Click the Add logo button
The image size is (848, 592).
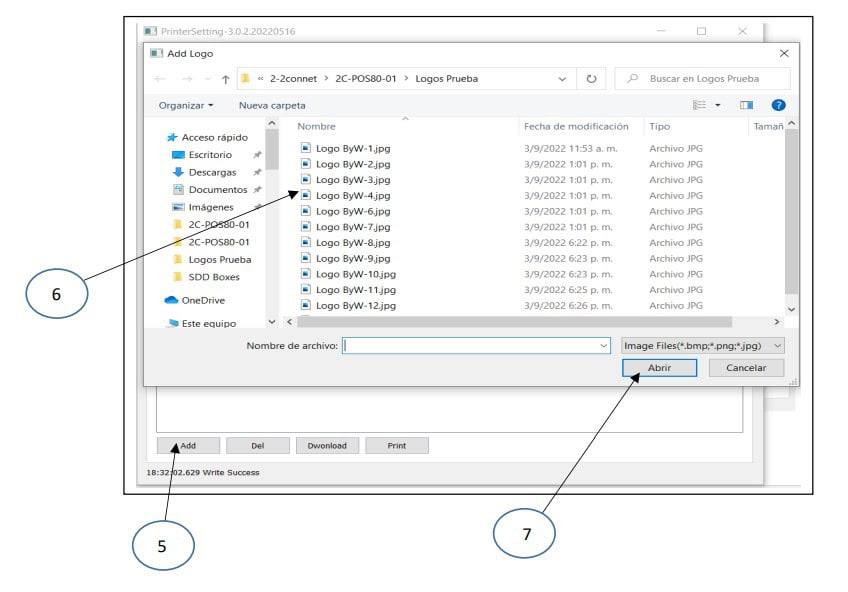[x=187, y=446]
